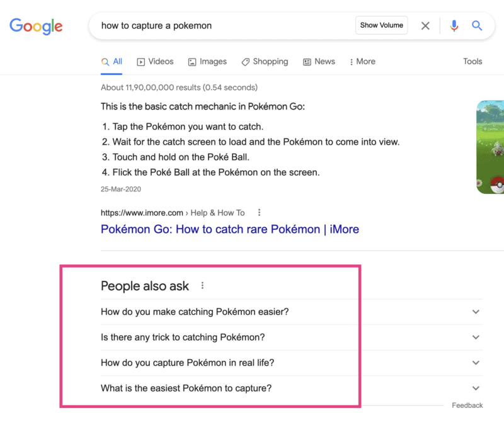
Task: Switch to the Videos tab
Action: point(155,62)
